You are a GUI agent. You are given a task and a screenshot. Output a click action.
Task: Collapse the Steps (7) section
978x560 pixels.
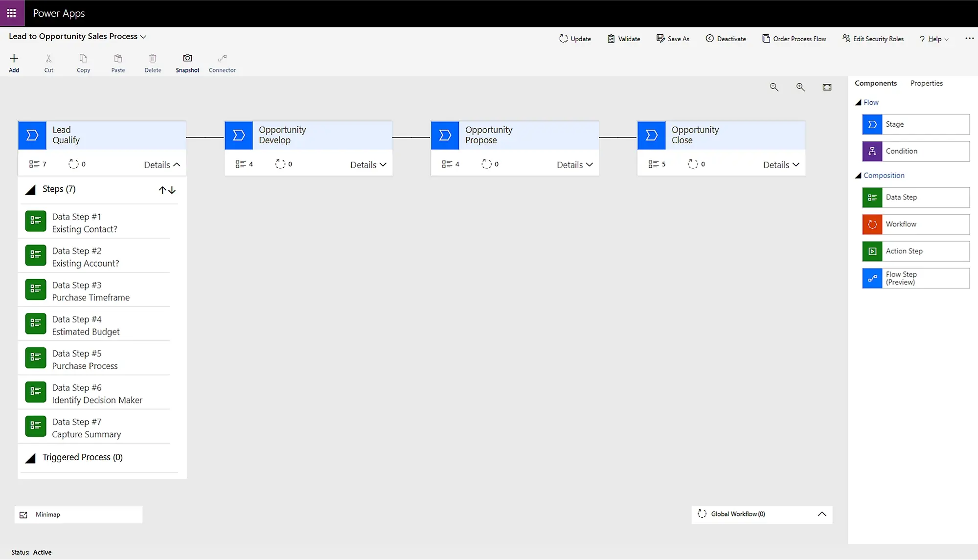(30, 190)
